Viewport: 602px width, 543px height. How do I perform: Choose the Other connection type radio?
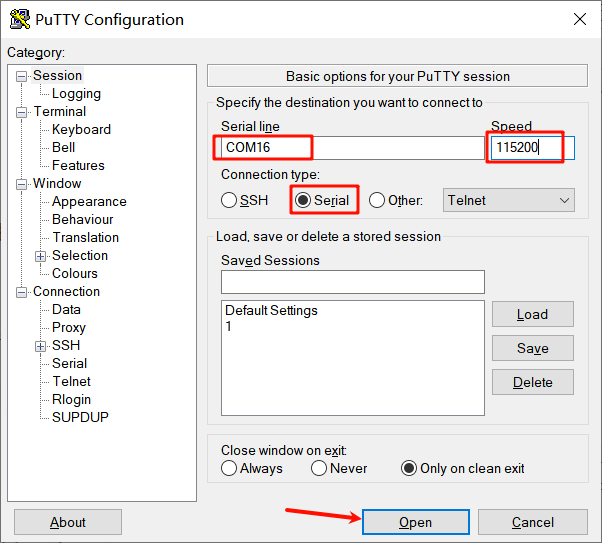point(377,200)
